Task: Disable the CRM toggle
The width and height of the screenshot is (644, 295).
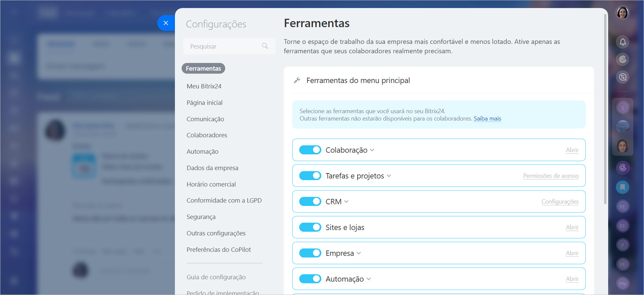Action: pyautogui.click(x=310, y=202)
